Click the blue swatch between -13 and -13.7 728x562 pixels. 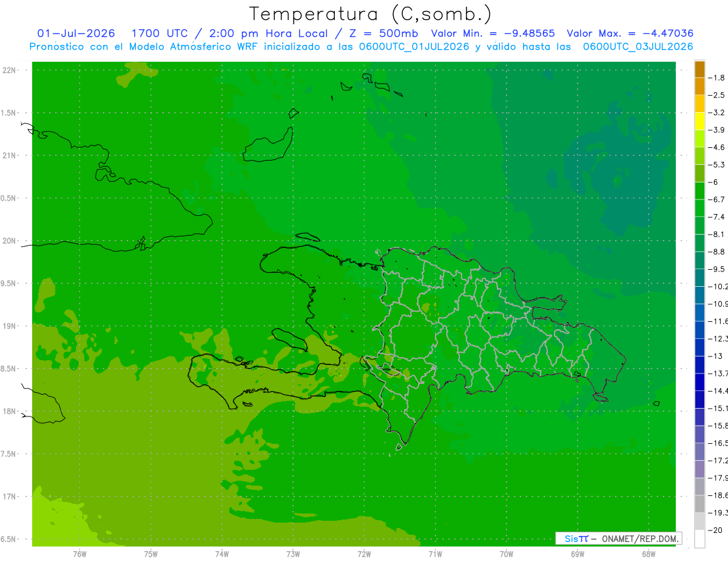point(699,365)
